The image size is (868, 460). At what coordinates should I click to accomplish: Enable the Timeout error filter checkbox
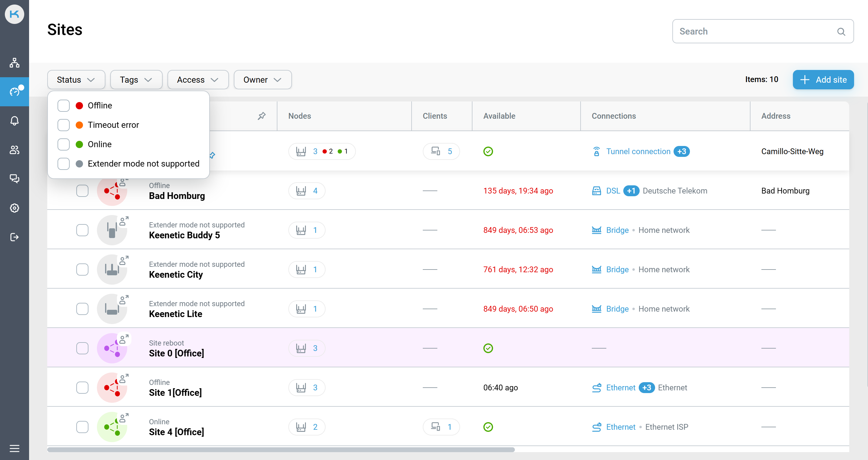63,125
